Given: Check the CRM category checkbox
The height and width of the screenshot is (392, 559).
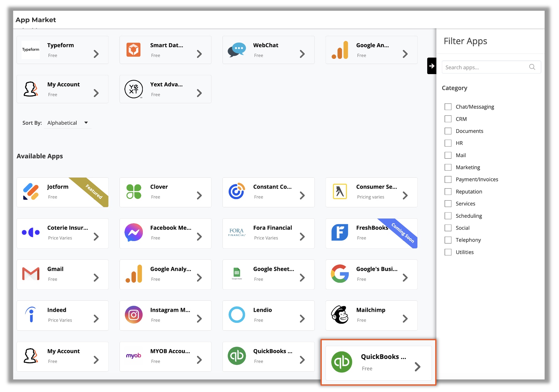Looking at the screenshot, I should (x=448, y=119).
